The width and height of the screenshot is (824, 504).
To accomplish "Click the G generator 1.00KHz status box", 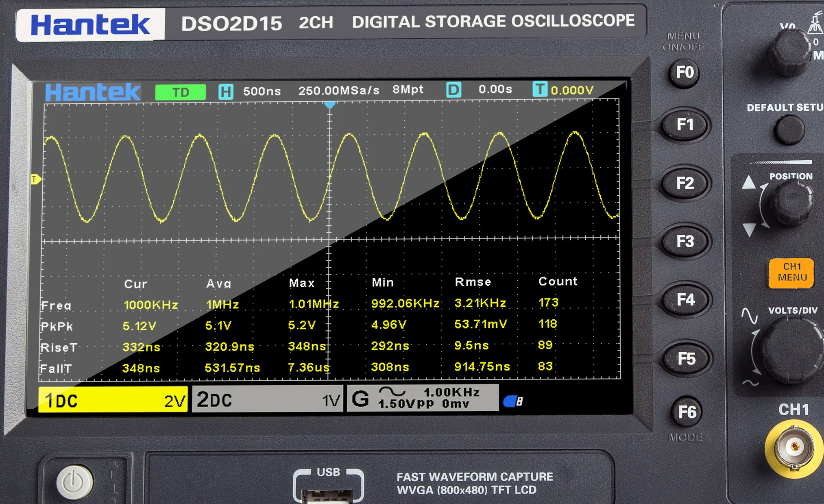I will pos(423,398).
